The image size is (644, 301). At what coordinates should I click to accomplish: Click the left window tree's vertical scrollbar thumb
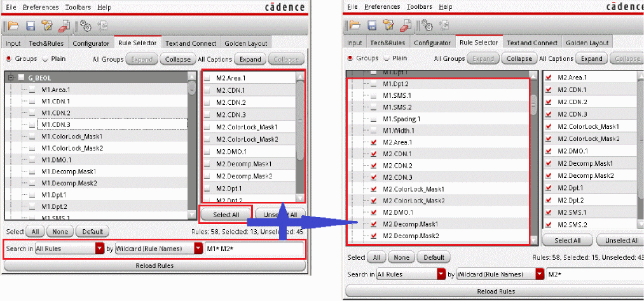pyautogui.click(x=192, y=88)
